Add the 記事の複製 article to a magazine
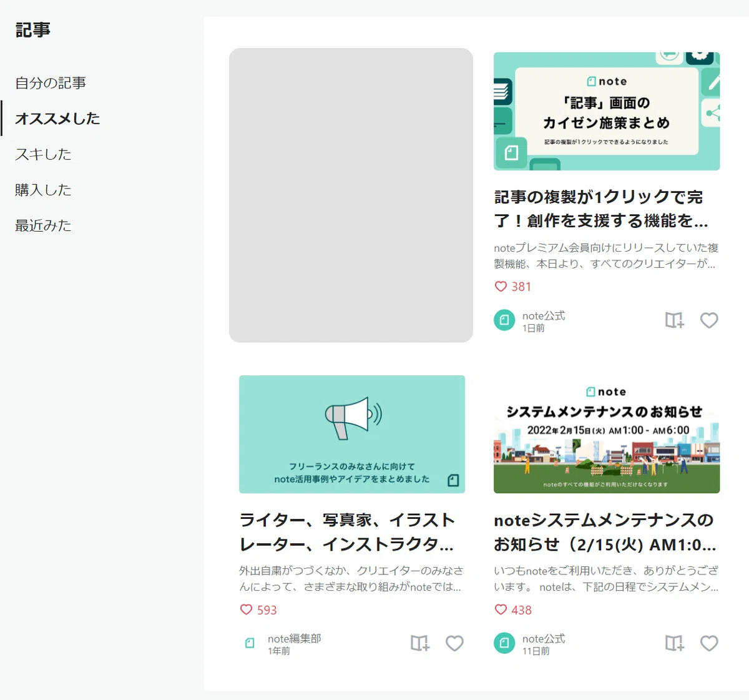This screenshot has width=749, height=700. pyautogui.click(x=675, y=320)
